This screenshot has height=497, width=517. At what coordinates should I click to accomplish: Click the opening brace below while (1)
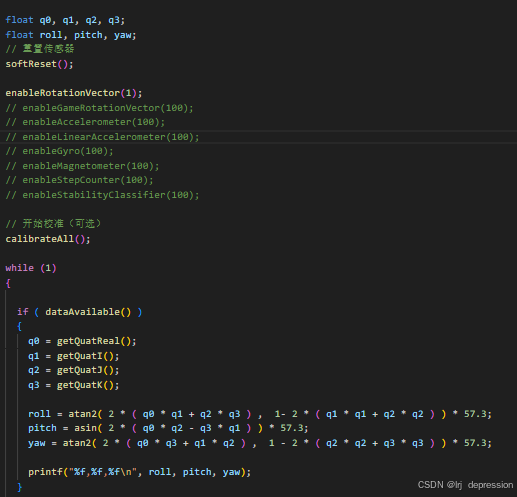pos(8,283)
